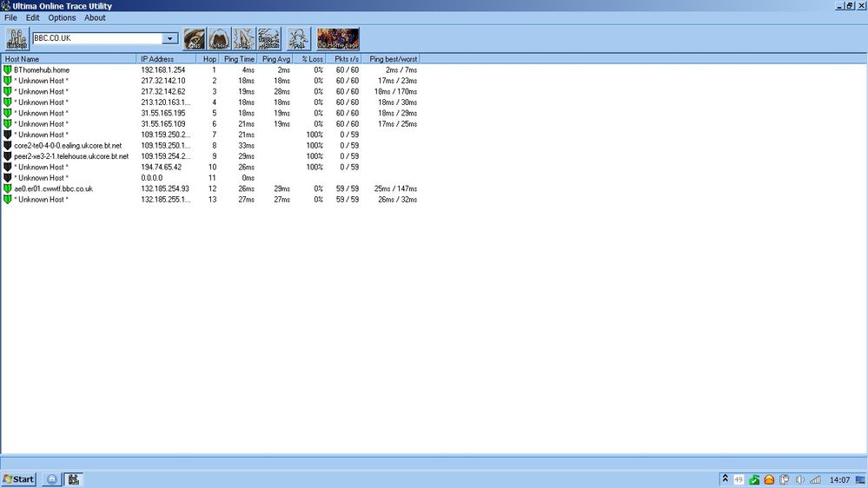Click black shield for peer2-xe3-2-1.telehouse row
Image resolution: width=868 pixels, height=488 pixels.
(7, 156)
